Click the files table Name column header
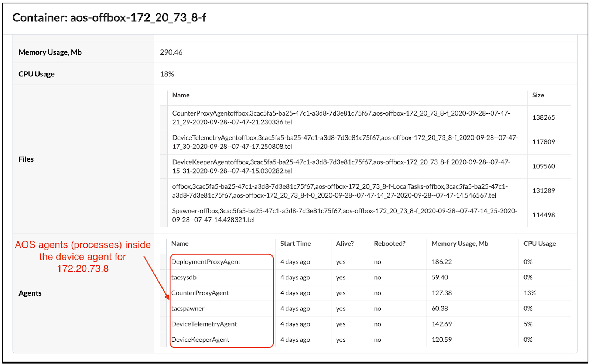Viewport: 591px width, 364px height. point(181,95)
